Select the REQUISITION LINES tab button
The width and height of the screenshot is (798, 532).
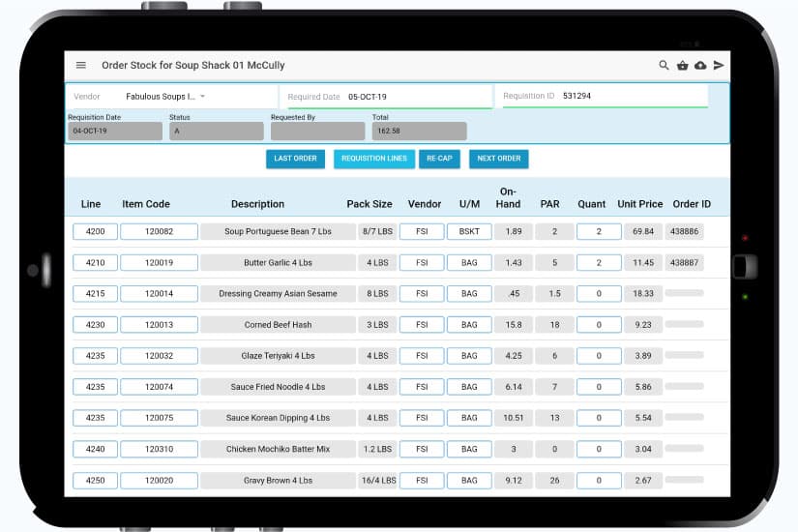(374, 159)
